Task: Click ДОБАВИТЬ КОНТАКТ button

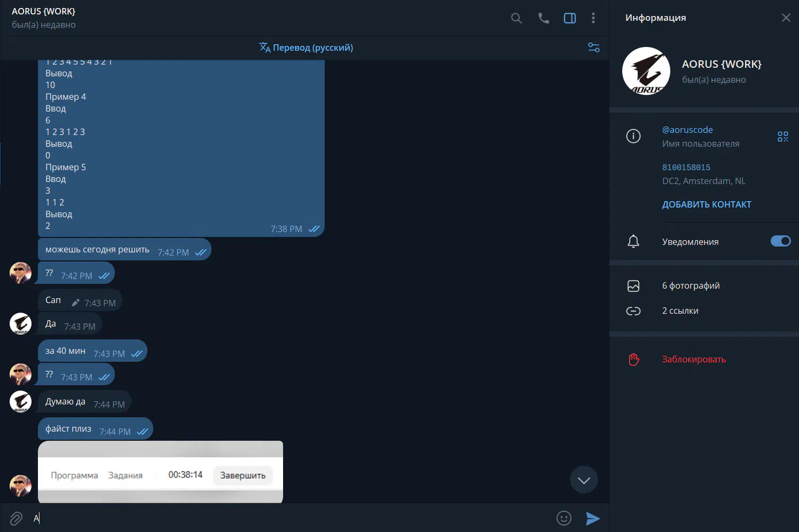Action: (x=707, y=204)
